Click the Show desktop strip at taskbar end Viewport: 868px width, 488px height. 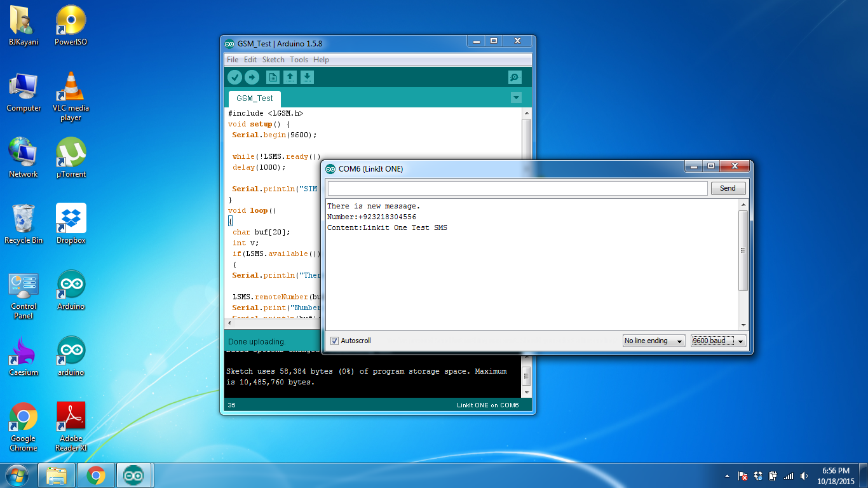864,475
